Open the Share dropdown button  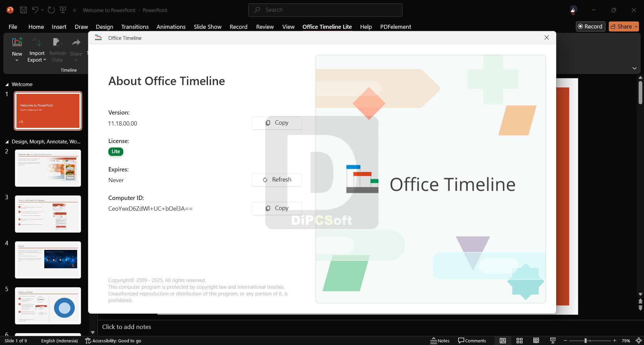click(x=624, y=26)
